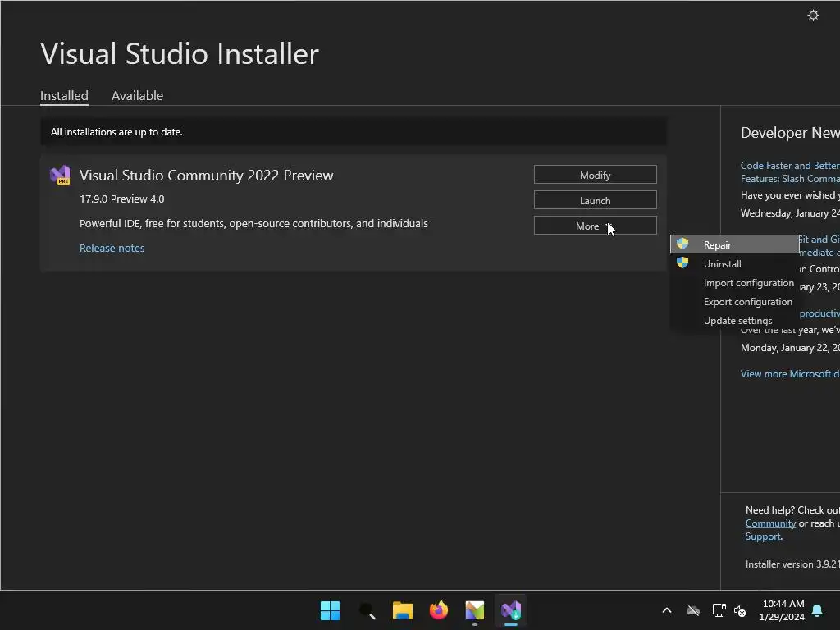Open Update settings from menu

click(734, 321)
